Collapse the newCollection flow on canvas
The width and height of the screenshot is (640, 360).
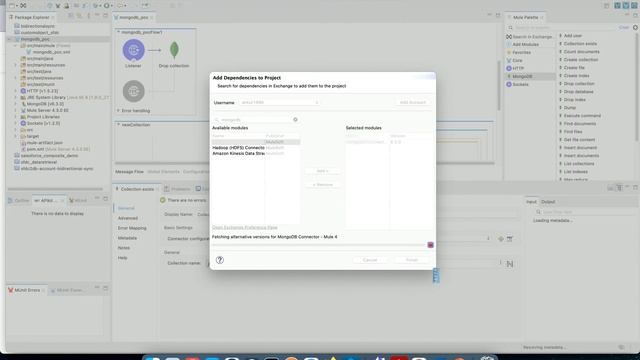click(x=118, y=125)
